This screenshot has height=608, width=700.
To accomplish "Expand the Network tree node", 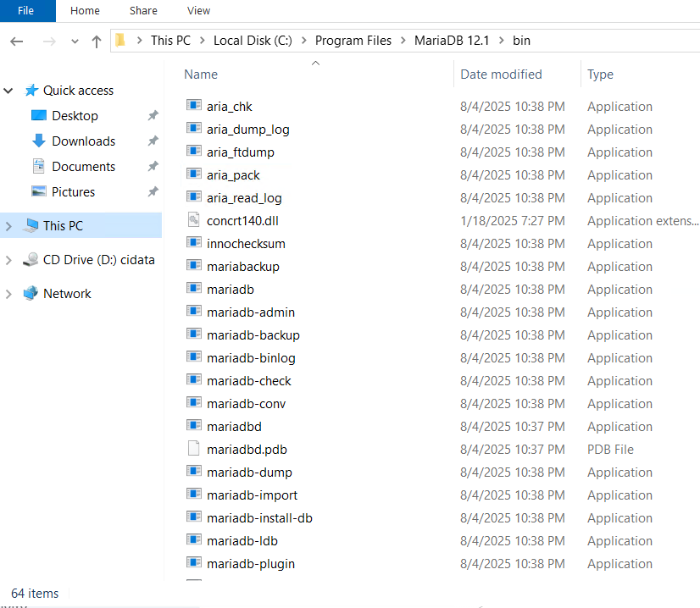I will click(x=8, y=294).
